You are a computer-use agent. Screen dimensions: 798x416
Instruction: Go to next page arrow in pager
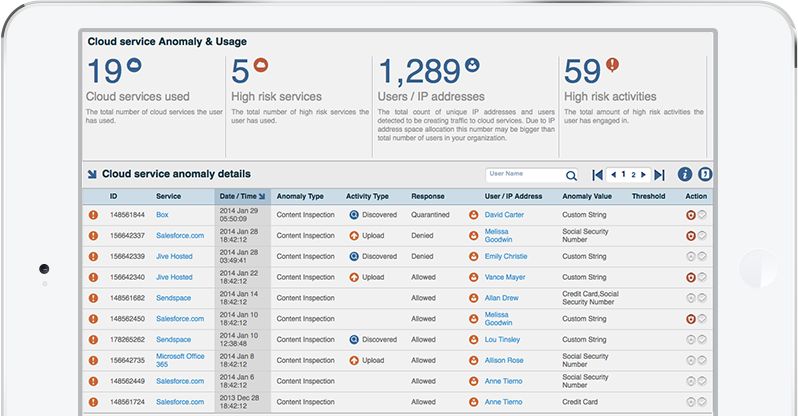[643, 175]
